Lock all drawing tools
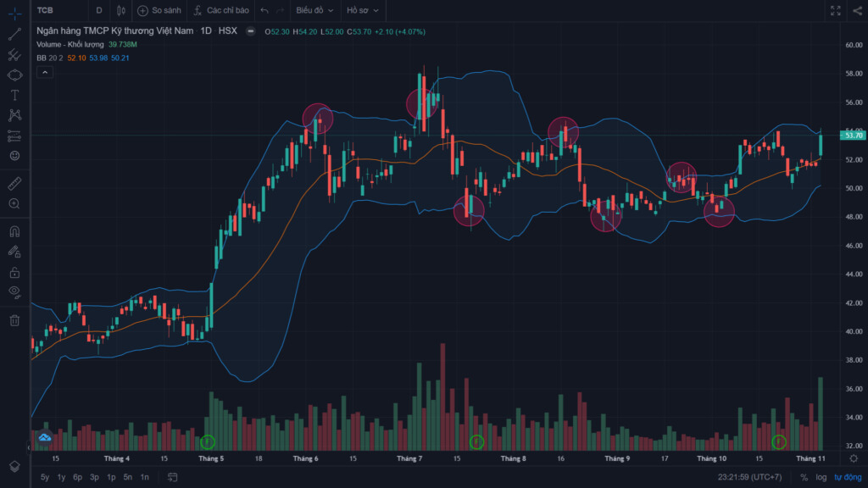The width and height of the screenshot is (868, 488). 15,272
